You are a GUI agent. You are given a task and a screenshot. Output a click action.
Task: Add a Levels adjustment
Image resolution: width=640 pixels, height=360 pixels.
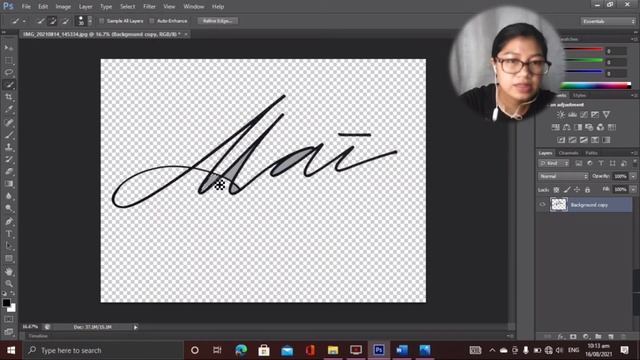click(573, 115)
